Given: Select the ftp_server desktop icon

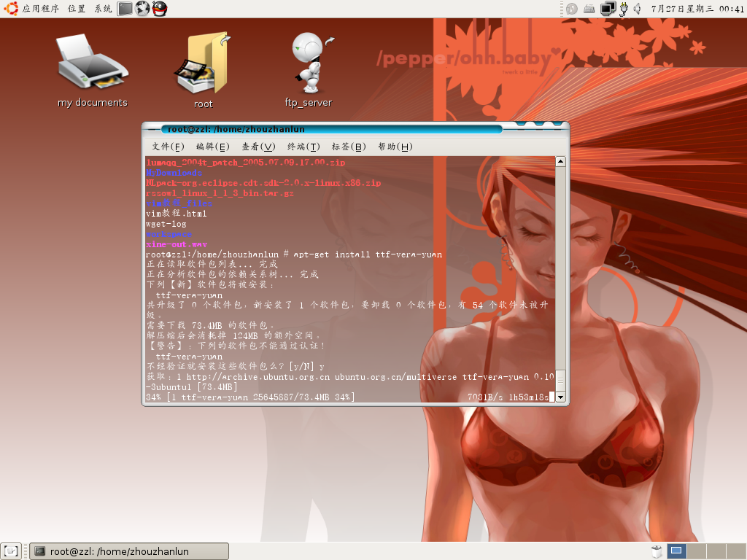Looking at the screenshot, I should 309,71.
